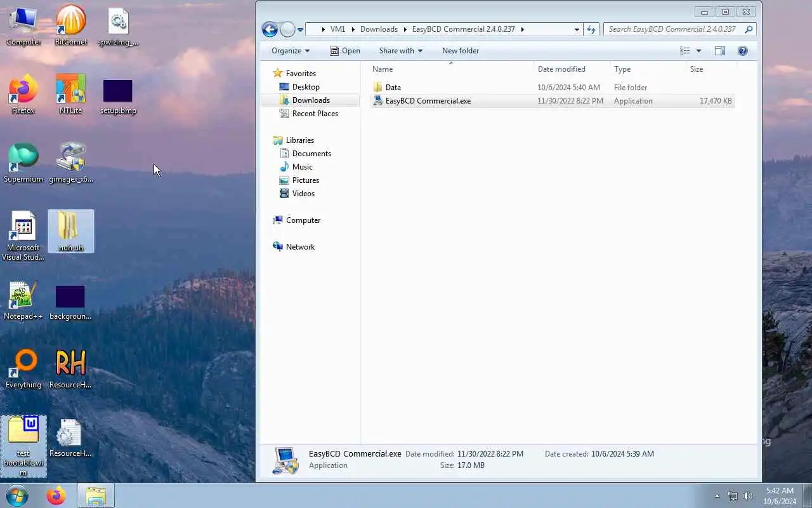Click the VM1 breadcrumb segment
The width and height of the screenshot is (812, 508).
(337, 29)
